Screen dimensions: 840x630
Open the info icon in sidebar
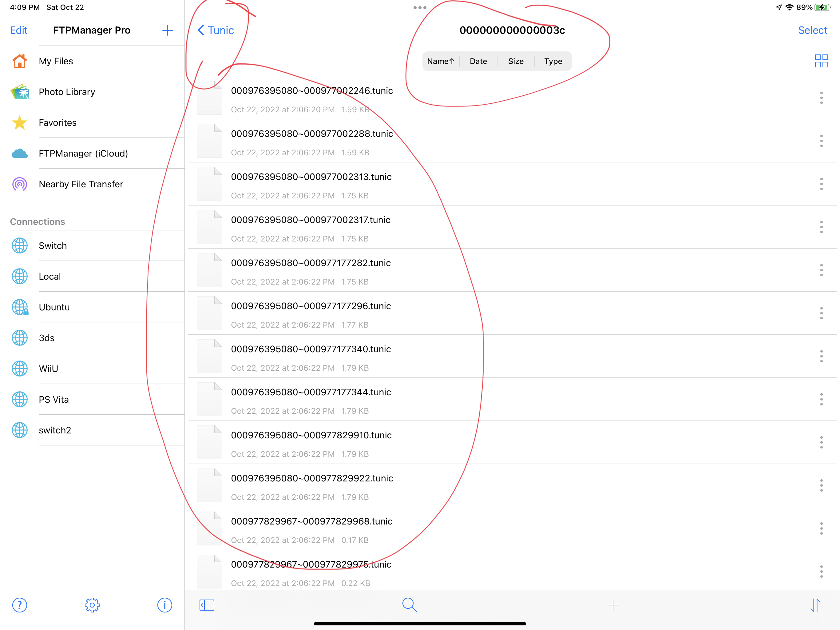[x=164, y=605]
